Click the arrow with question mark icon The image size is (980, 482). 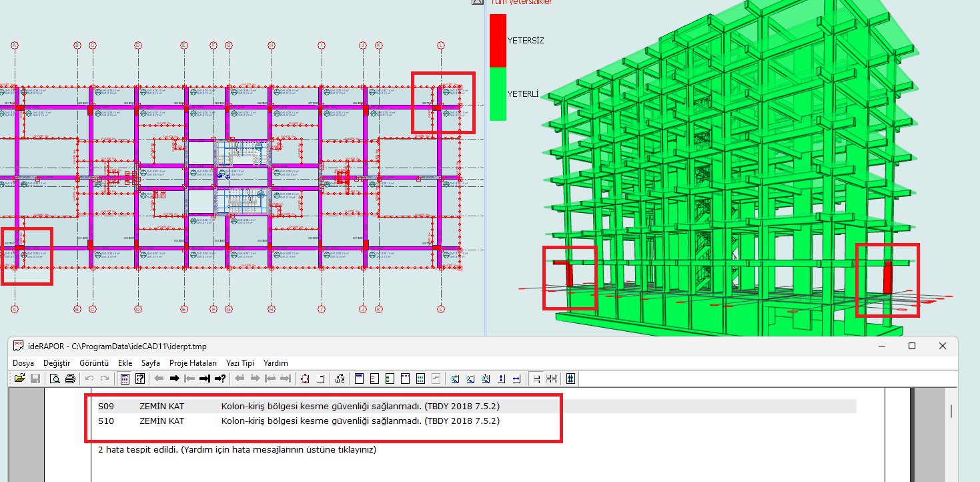tap(220, 379)
